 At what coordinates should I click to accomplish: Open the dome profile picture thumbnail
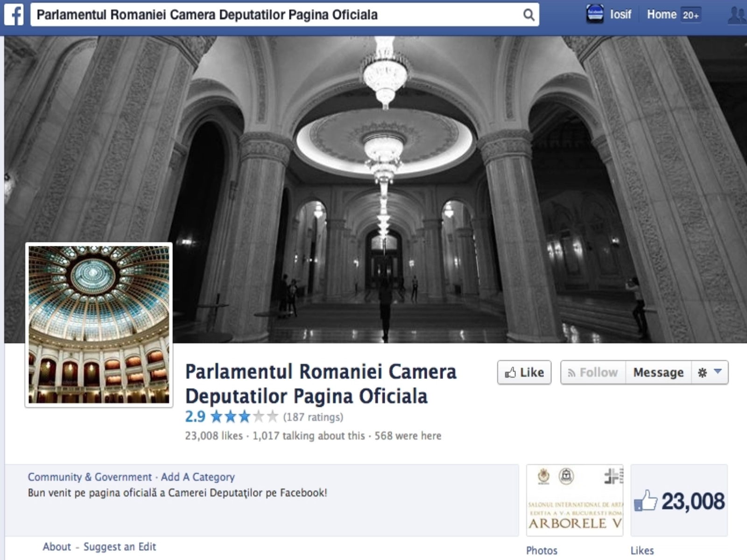click(x=99, y=325)
